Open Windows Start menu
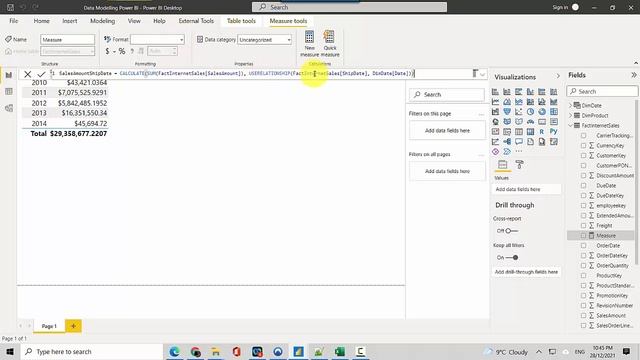Screen dimensions: 640x360 (10, 351)
